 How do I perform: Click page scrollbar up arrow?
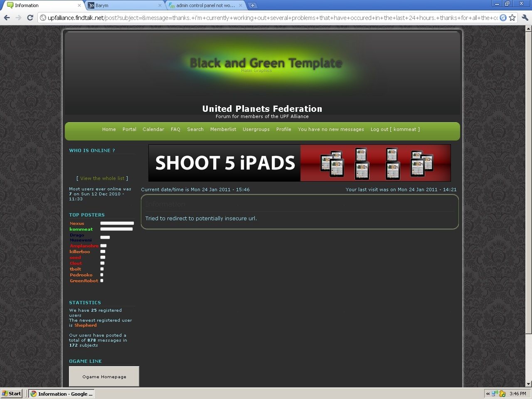click(x=529, y=29)
